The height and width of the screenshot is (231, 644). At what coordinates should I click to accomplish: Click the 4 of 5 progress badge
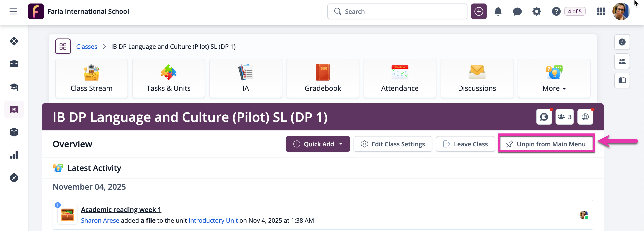click(575, 12)
